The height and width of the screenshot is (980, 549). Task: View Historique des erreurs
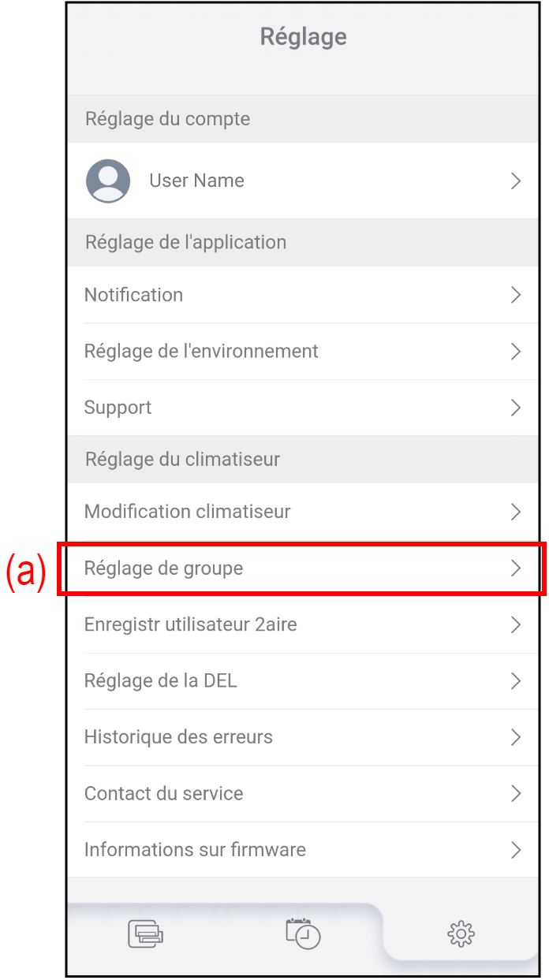pyautogui.click(x=178, y=737)
